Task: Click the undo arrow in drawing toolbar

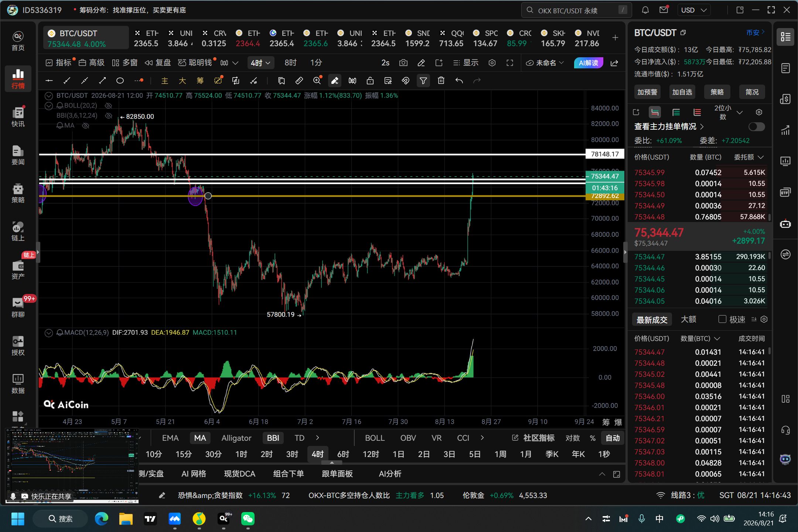Action: coord(459,81)
